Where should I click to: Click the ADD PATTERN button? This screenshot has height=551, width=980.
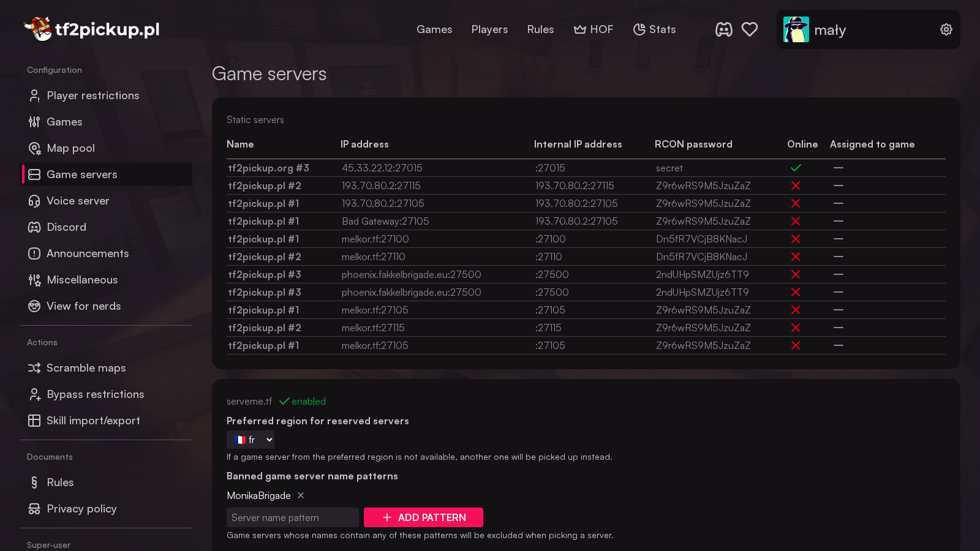pyautogui.click(x=423, y=517)
